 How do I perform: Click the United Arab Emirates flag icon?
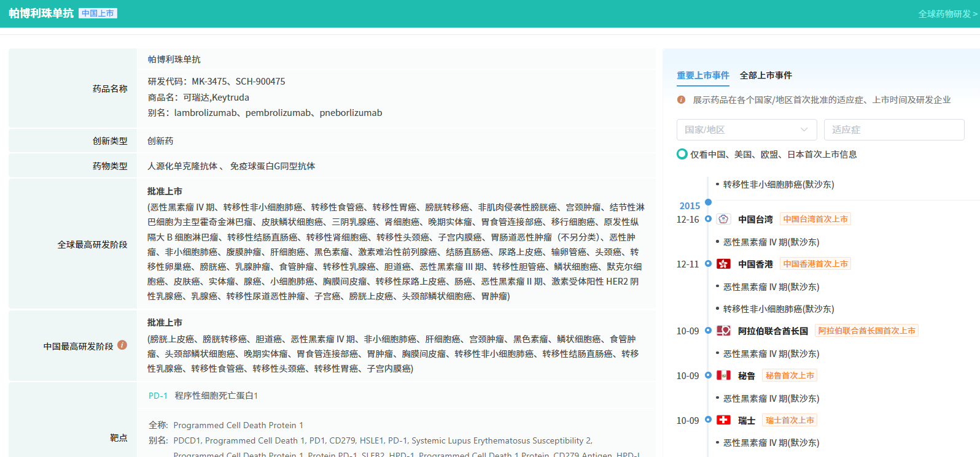723,331
